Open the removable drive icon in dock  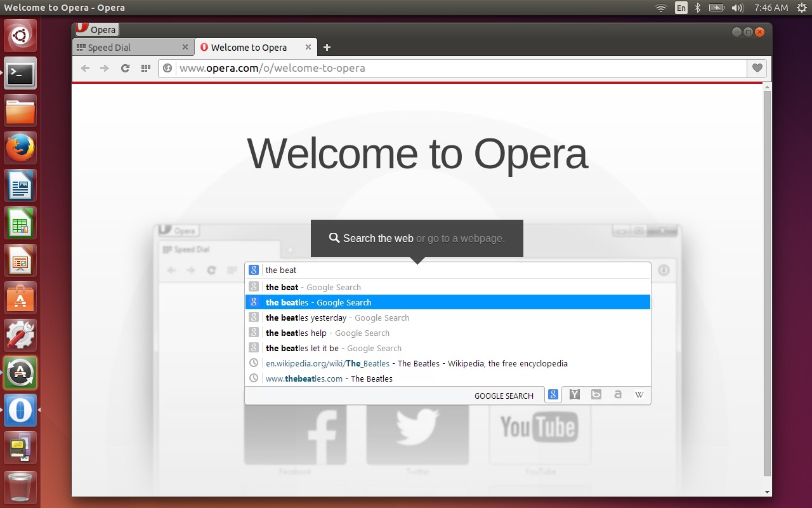click(x=21, y=448)
